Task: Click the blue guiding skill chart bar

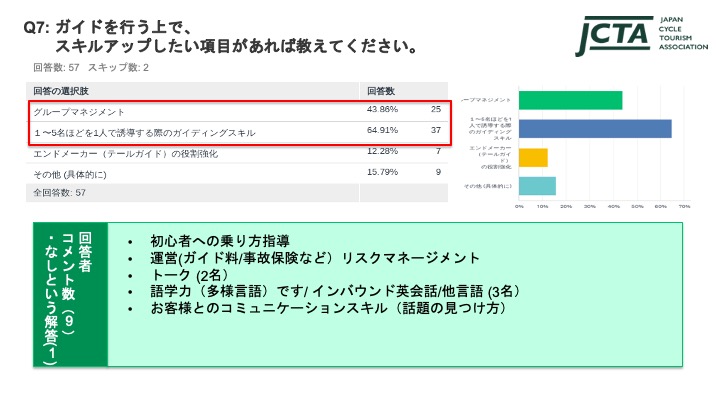Action: coord(594,128)
